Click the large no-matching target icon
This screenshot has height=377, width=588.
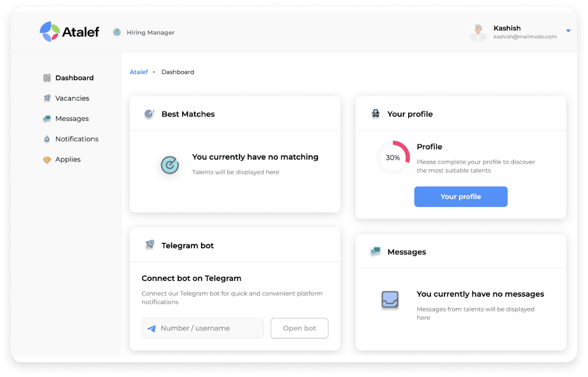[170, 165]
